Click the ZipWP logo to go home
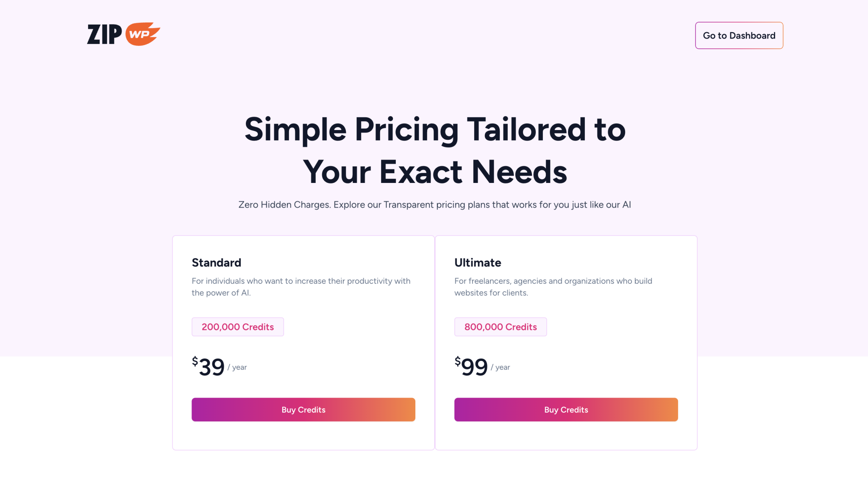868x490 pixels. [123, 34]
